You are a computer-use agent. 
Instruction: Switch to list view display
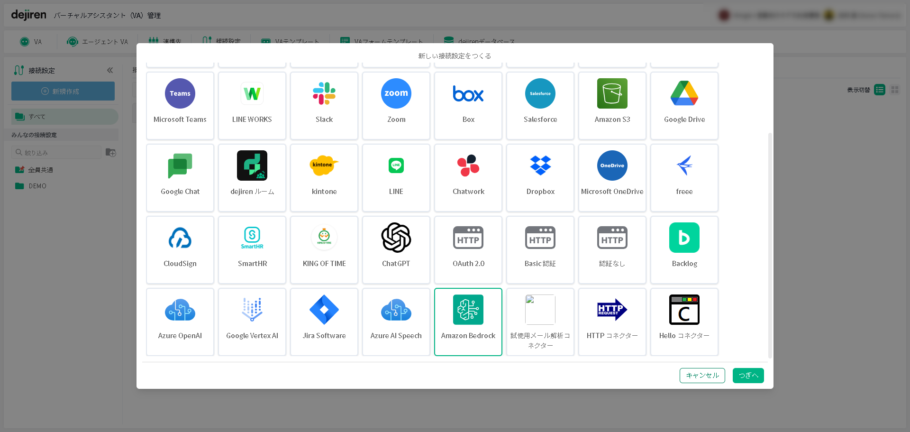pyautogui.click(x=880, y=89)
